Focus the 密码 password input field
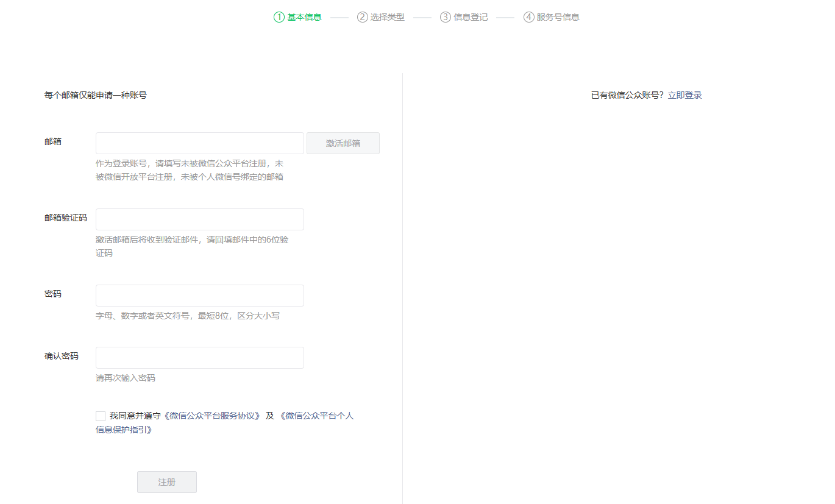 coord(199,296)
